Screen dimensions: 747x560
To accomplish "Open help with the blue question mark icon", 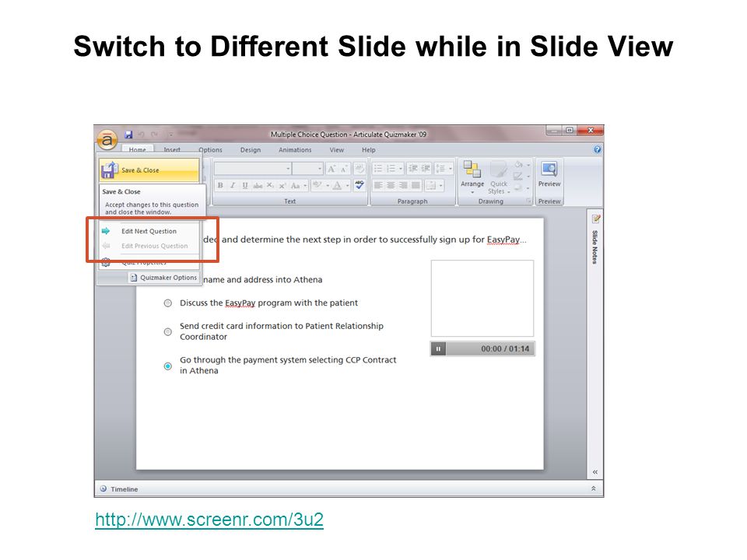I will [598, 149].
